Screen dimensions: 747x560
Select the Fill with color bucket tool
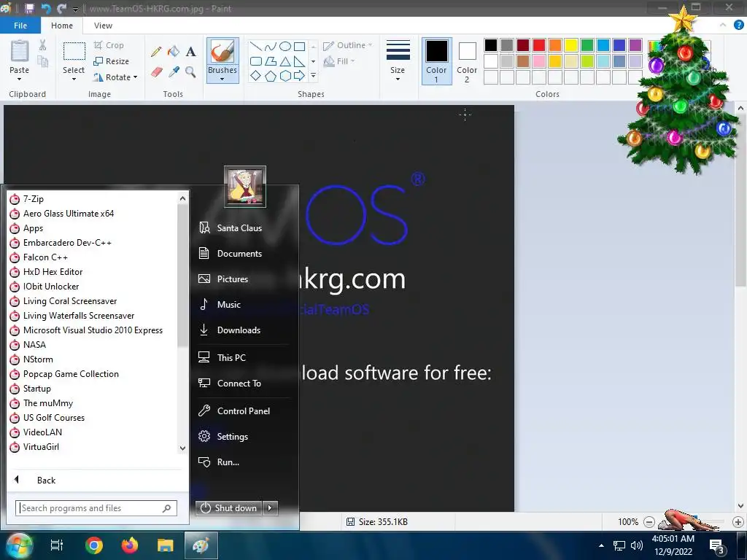174,52
